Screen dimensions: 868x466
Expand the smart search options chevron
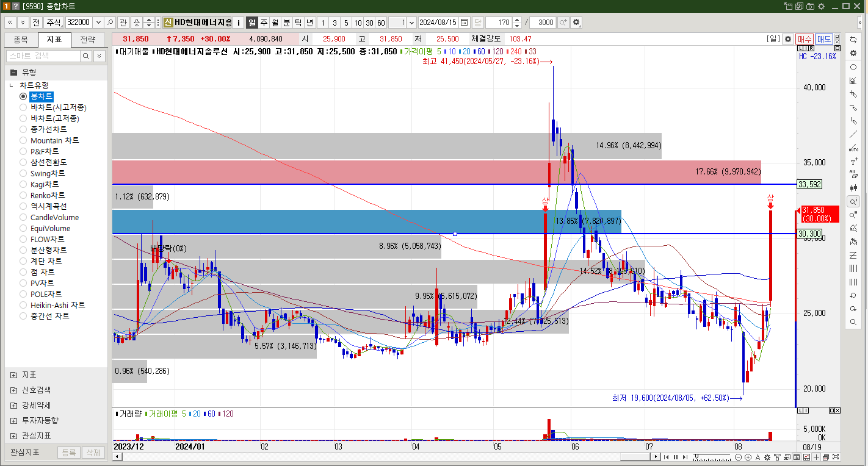[99, 56]
